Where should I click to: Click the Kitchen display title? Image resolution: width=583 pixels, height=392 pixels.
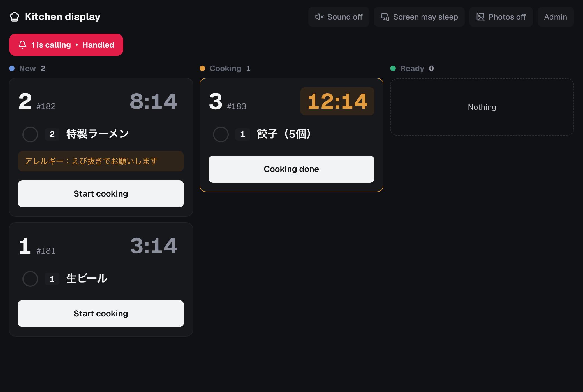63,17
